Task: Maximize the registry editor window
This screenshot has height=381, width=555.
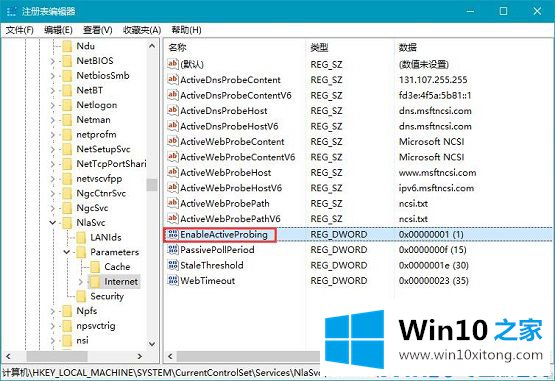Action: (x=503, y=11)
